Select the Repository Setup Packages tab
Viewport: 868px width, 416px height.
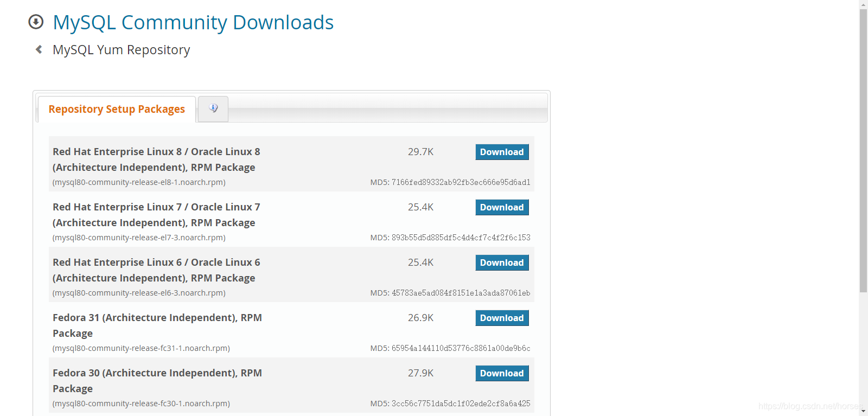pyautogui.click(x=117, y=109)
